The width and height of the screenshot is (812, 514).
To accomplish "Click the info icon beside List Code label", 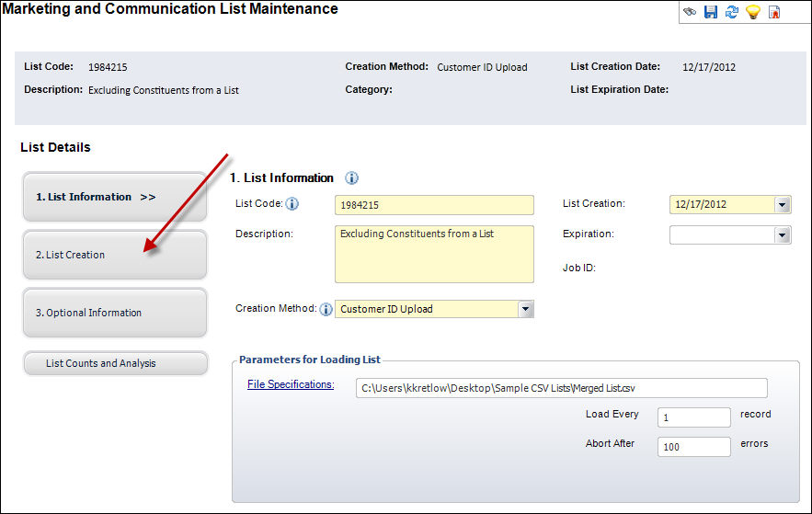I will [x=292, y=204].
